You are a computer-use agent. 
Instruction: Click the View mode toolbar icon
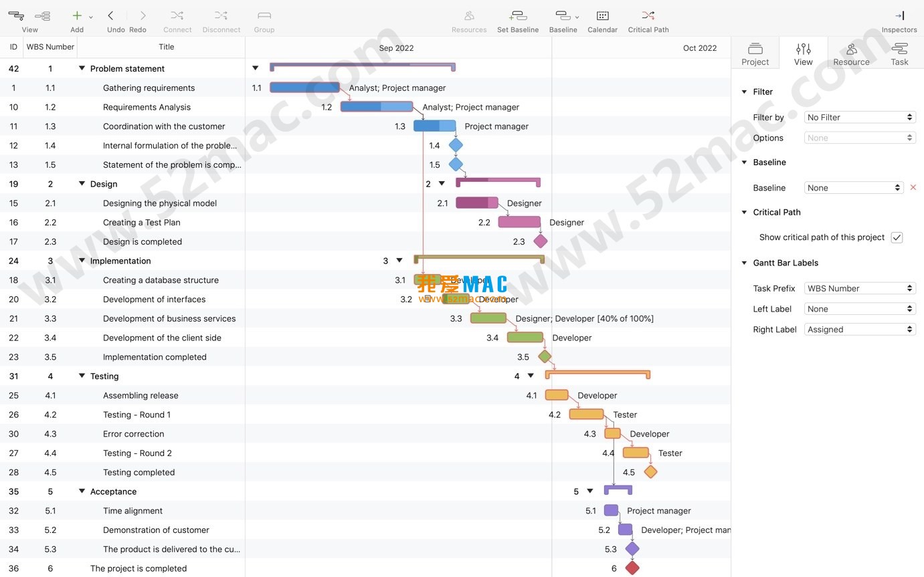tap(17, 16)
